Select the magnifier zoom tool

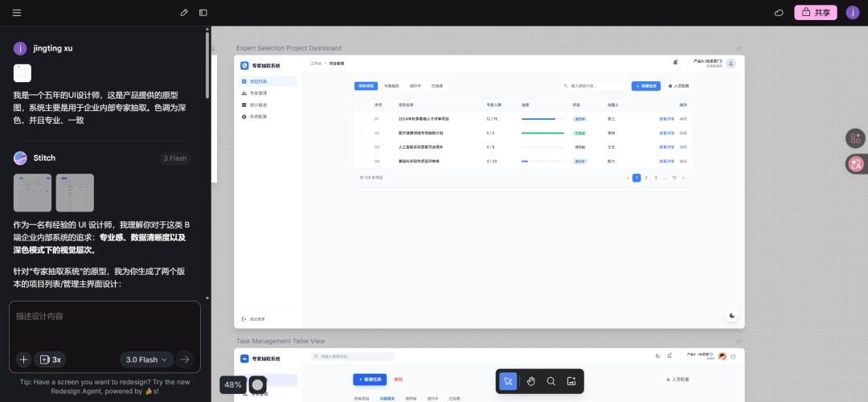[551, 381]
